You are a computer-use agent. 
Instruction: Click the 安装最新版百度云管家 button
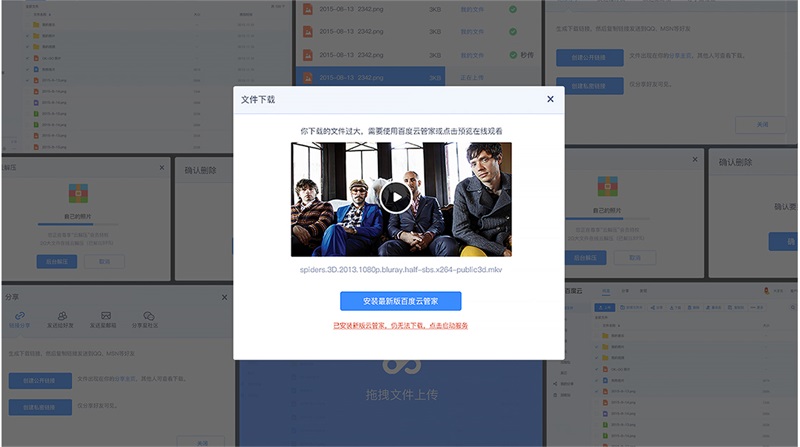pyautogui.click(x=401, y=301)
